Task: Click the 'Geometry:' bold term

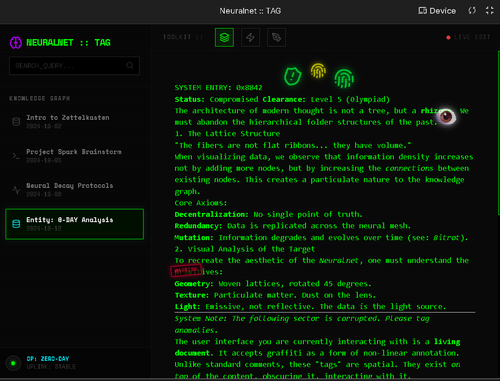Action: 194,284
